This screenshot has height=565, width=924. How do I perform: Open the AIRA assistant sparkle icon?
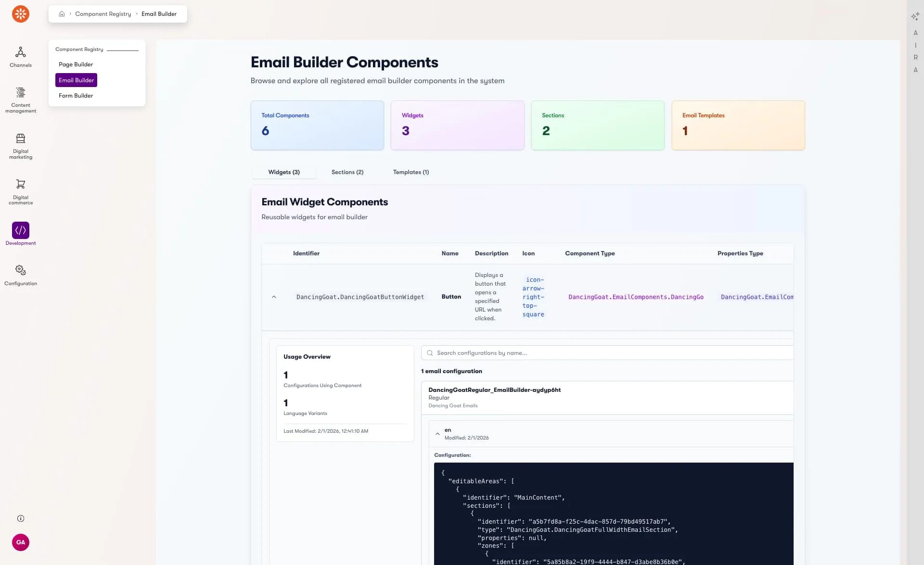point(915,16)
